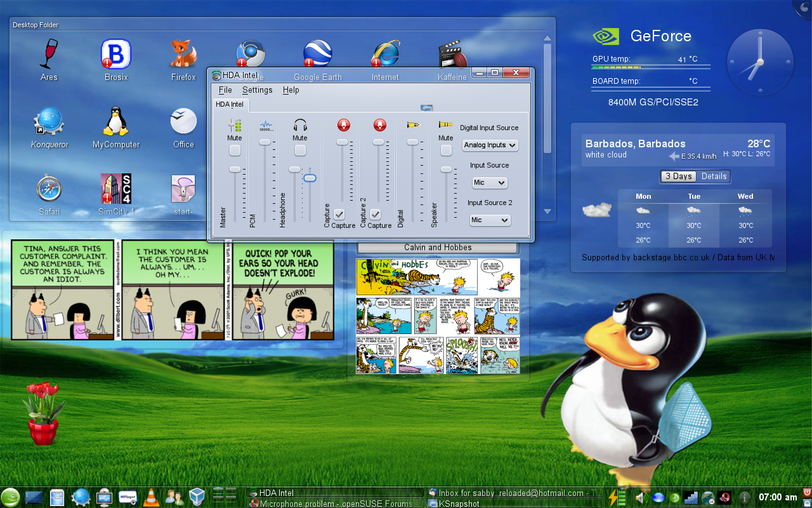Click the network signal bars tray icon
The width and height of the screenshot is (812, 508).
pyautogui.click(x=691, y=497)
